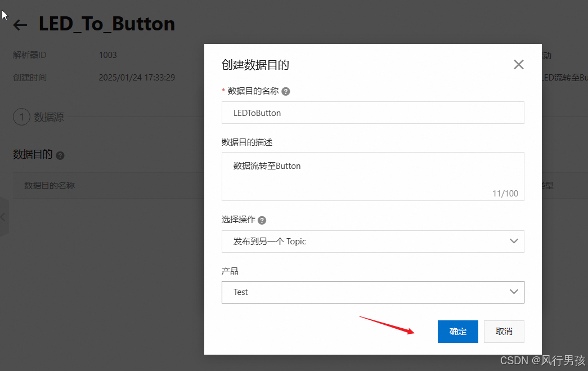
Task: Expand the 产品 dropdown showing Test
Action: [x=372, y=292]
